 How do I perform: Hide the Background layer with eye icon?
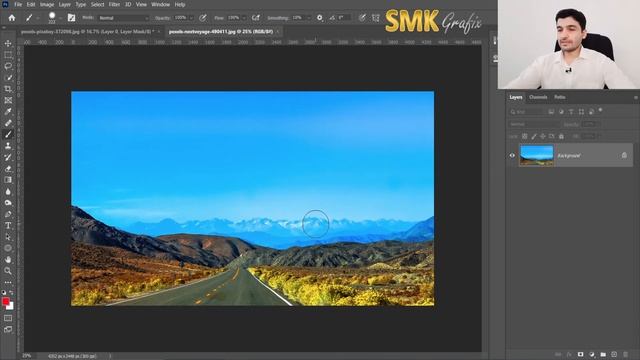click(512, 156)
